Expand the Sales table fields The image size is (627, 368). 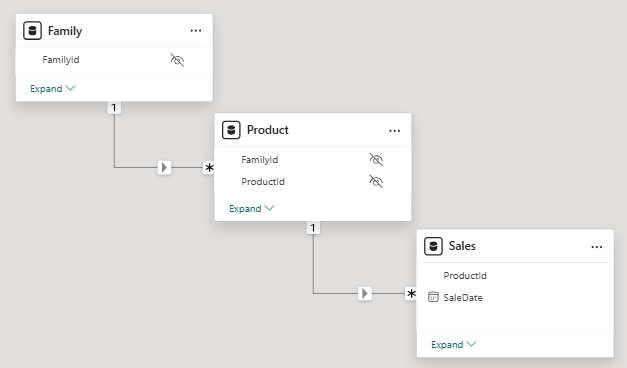coord(453,344)
